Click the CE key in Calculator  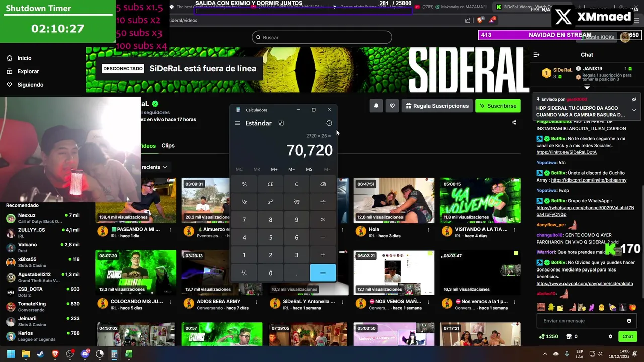[270, 184]
